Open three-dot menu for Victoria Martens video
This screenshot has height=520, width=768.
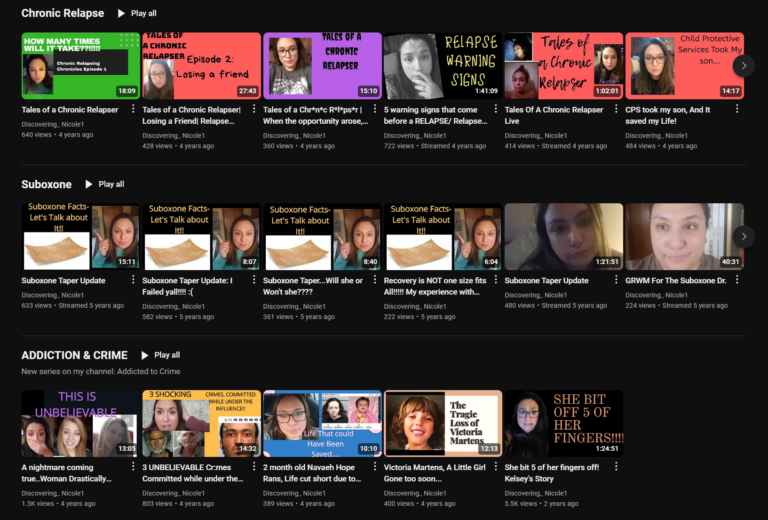[496, 467]
